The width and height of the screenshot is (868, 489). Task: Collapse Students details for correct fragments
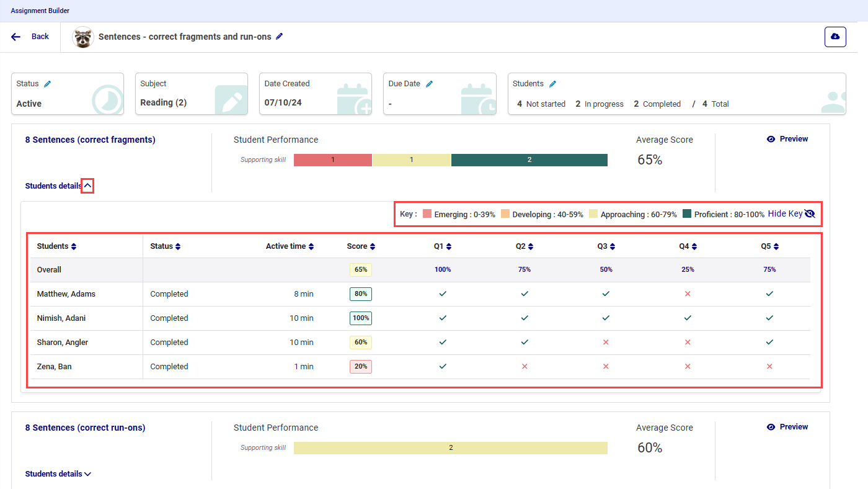[87, 186]
